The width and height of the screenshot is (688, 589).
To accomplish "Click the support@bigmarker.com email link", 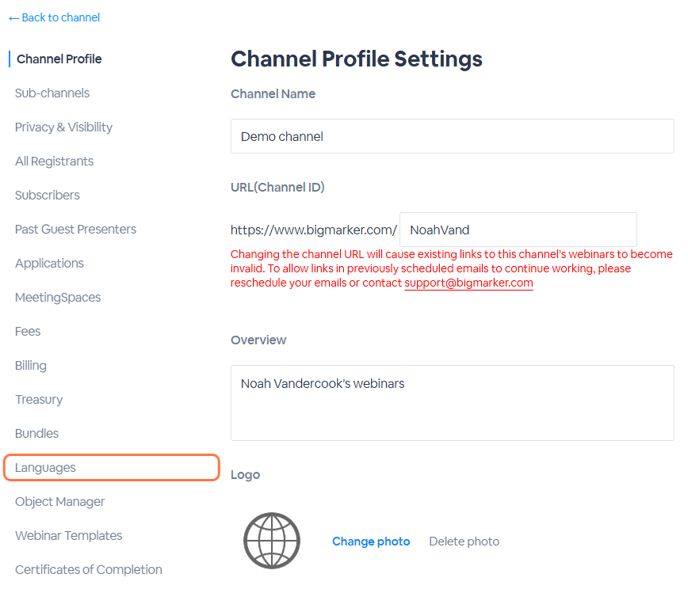I will (x=469, y=283).
